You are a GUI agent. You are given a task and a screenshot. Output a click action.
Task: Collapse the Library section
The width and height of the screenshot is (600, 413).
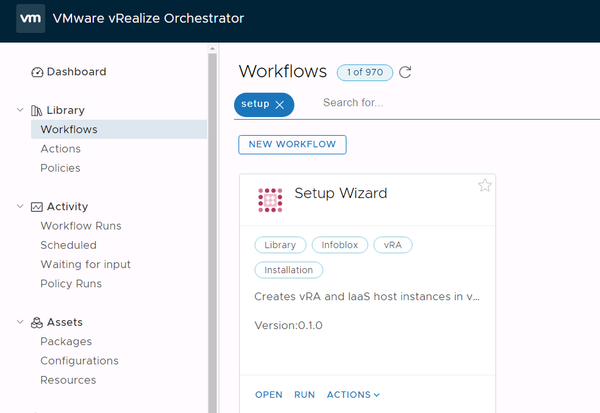click(x=20, y=110)
